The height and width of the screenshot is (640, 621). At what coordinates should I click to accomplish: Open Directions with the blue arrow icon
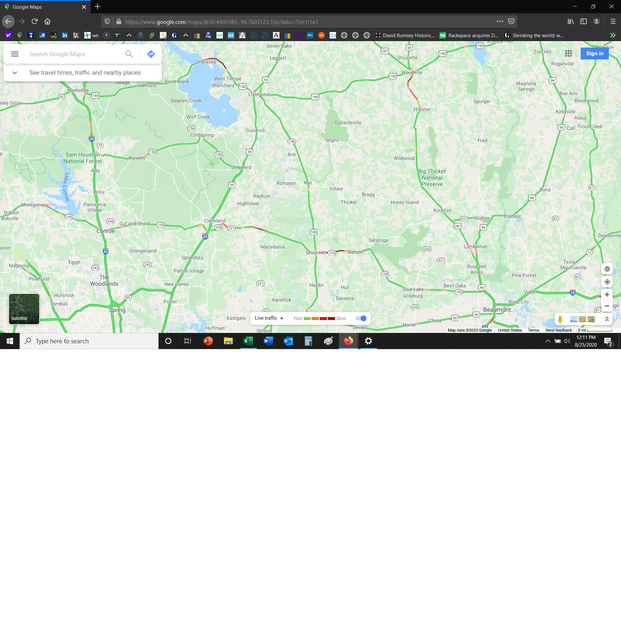(x=151, y=54)
